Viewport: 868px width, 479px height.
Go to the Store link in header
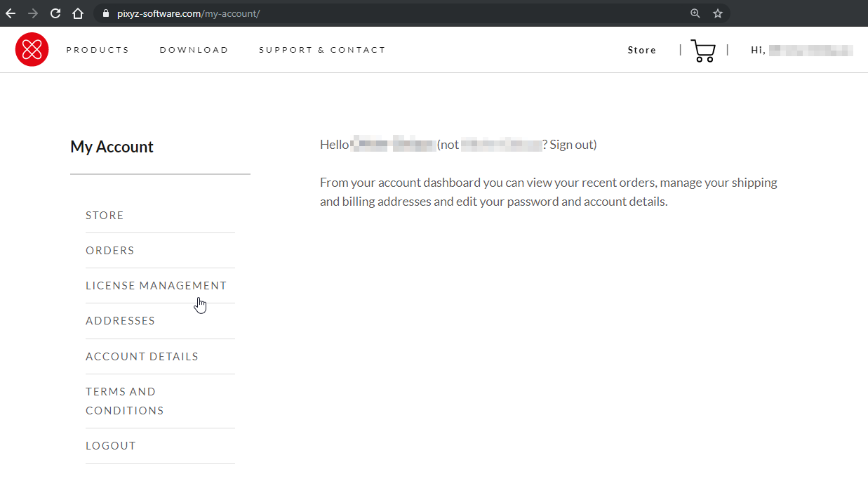point(641,51)
